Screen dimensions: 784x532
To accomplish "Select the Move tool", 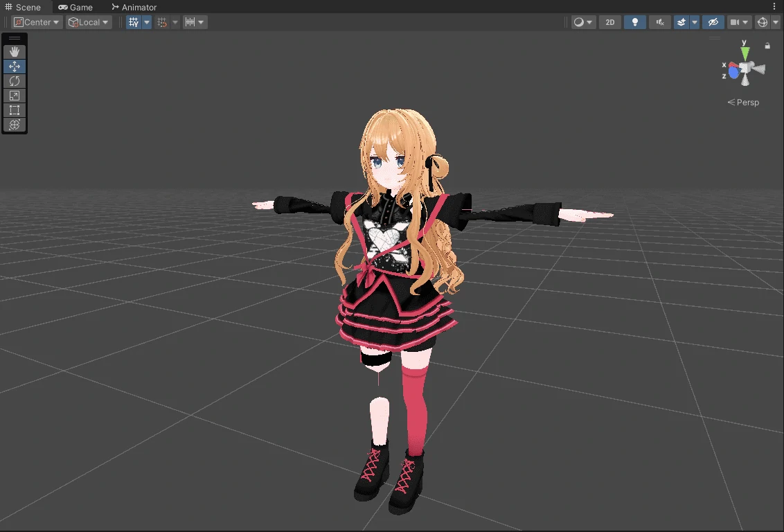I will coord(15,66).
